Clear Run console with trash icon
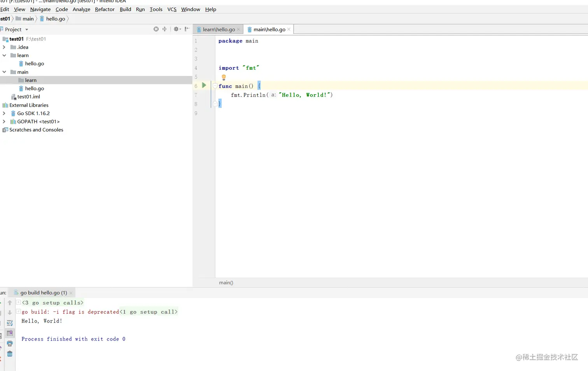This screenshot has width=588, height=371. (10, 354)
